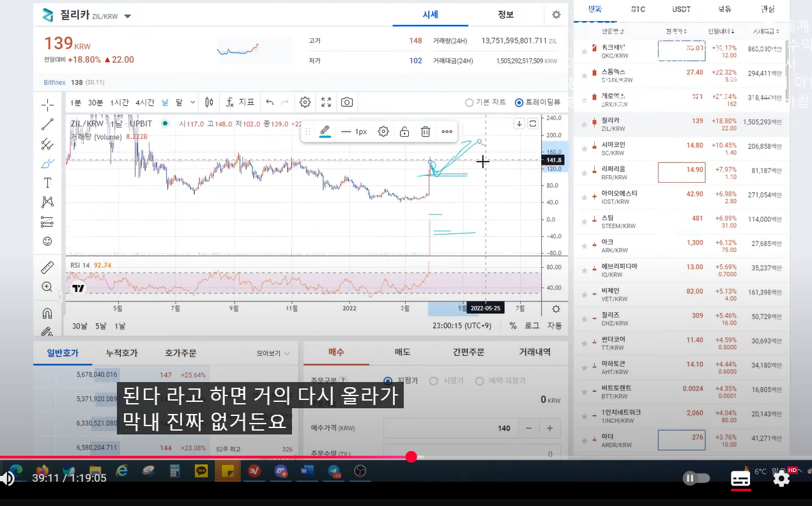Collapse the chart legend with down arrow
812x506 pixels.
[x=519, y=124]
